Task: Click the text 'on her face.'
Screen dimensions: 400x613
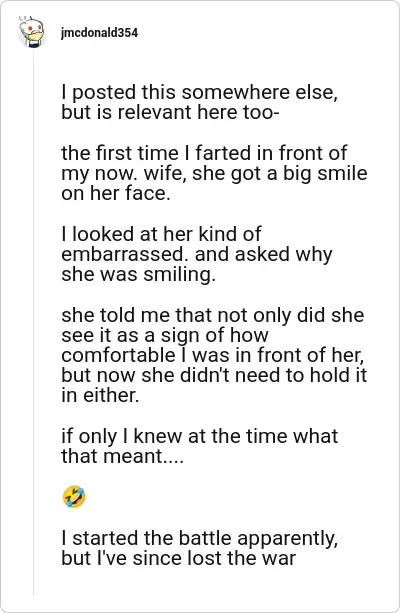Action: click(116, 193)
